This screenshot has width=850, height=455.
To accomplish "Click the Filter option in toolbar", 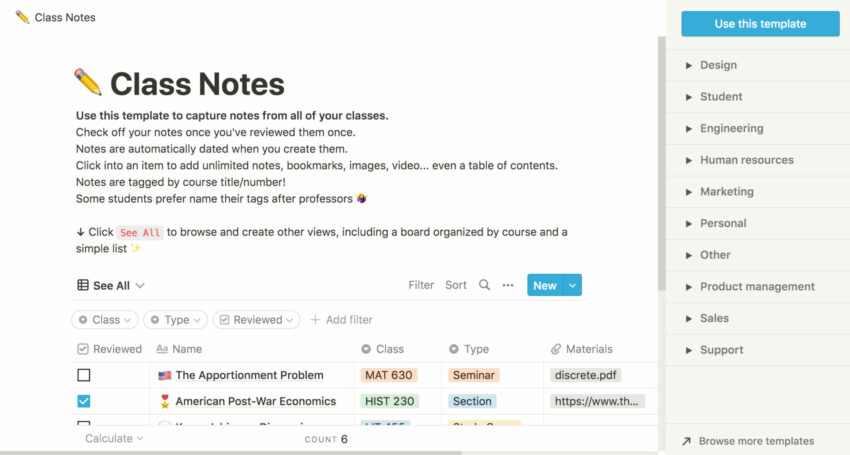I will (421, 285).
